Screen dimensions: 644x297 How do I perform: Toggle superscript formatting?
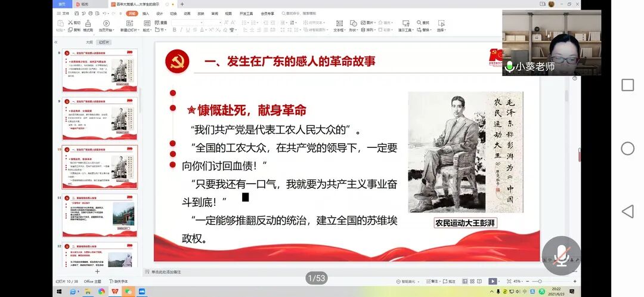(x=211, y=30)
